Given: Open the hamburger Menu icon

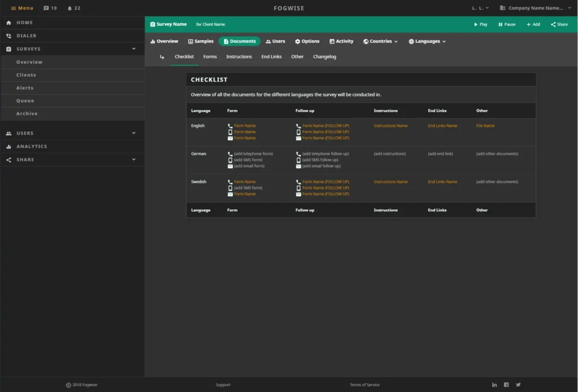Looking at the screenshot, I should 14,8.
